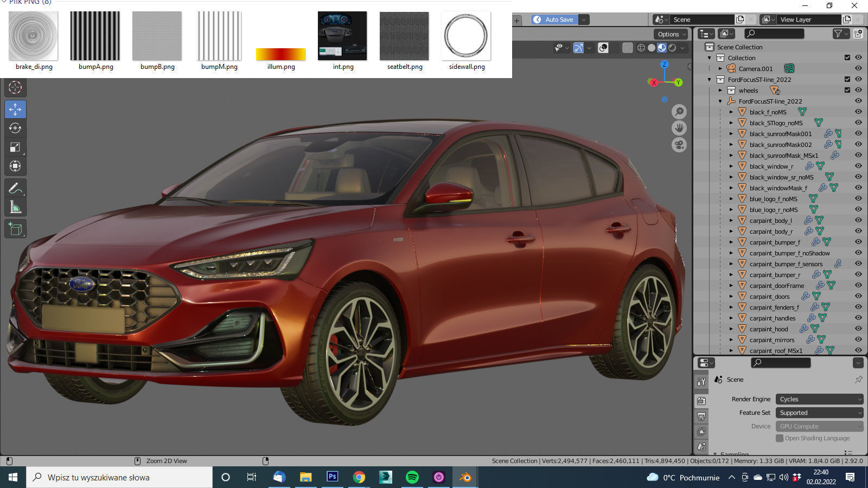The image size is (868, 488).
Task: Open the Auto Save dropdown arrow
Action: pos(584,20)
